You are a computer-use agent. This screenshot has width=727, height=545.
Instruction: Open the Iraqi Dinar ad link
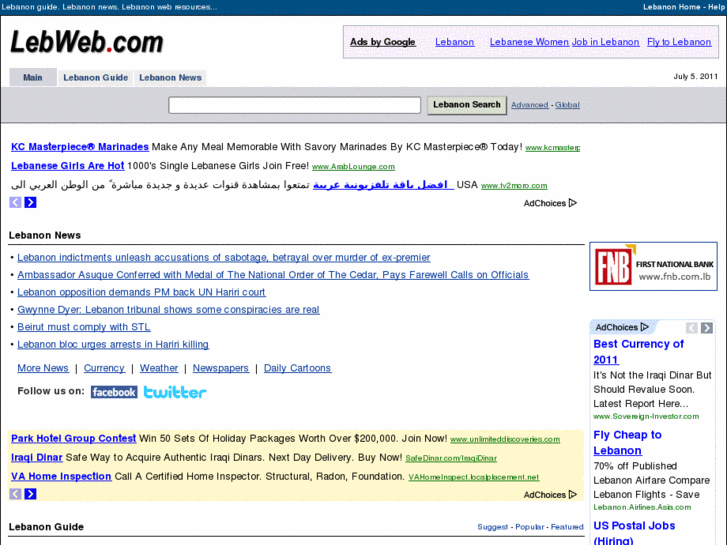pyautogui.click(x=37, y=457)
